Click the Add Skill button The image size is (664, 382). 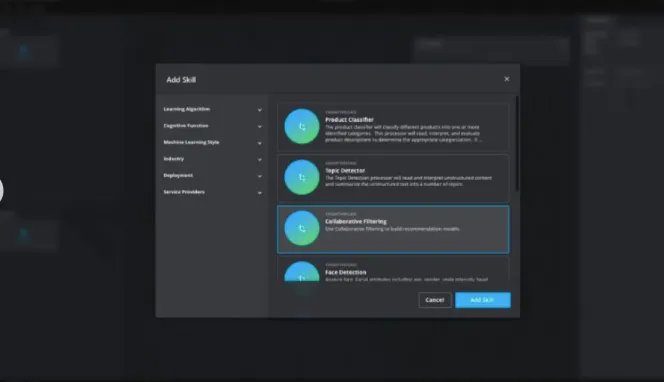(483, 300)
